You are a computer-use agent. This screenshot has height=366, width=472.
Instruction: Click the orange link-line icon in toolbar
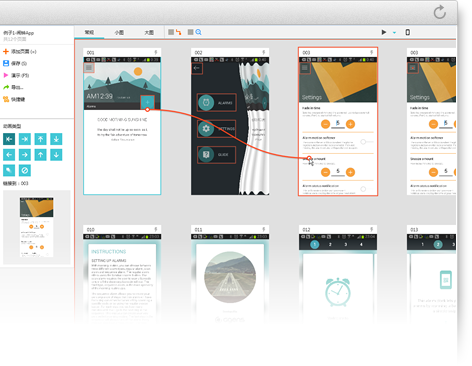[179, 32]
